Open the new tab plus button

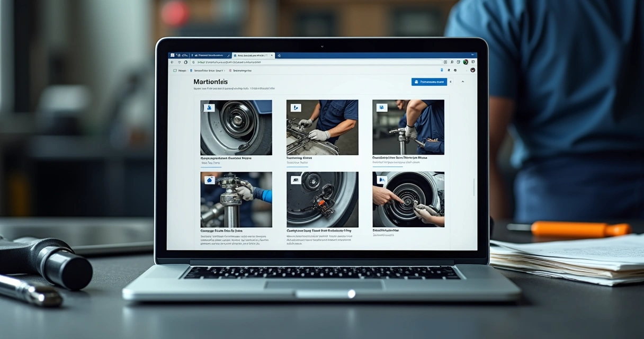pyautogui.click(x=279, y=56)
